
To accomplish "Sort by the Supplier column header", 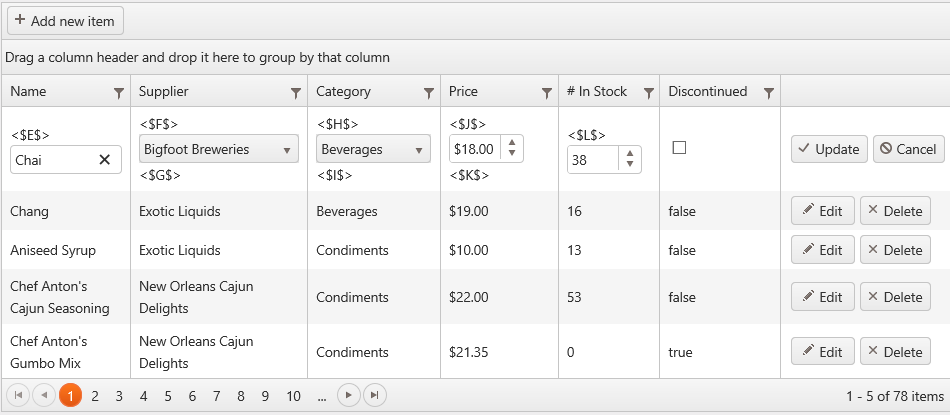I will (x=164, y=91).
